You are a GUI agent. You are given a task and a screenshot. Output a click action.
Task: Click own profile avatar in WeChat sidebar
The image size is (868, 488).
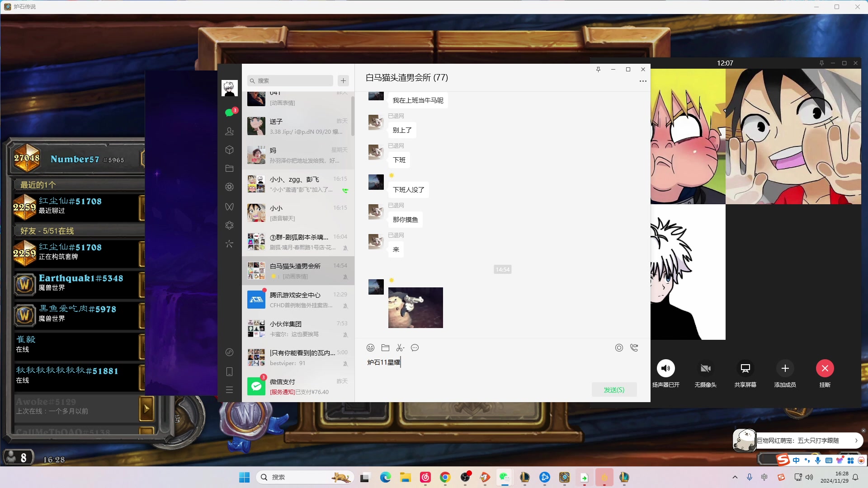click(230, 88)
